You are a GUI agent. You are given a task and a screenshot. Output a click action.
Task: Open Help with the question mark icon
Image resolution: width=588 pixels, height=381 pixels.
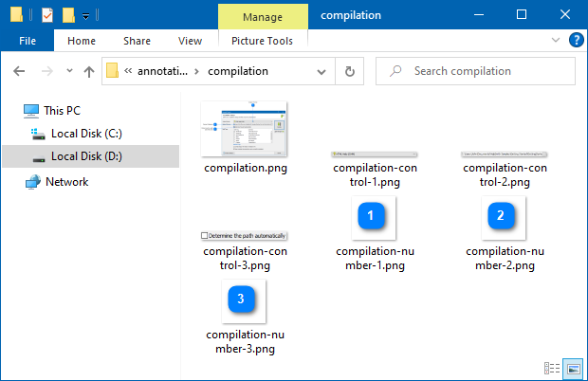tap(576, 40)
